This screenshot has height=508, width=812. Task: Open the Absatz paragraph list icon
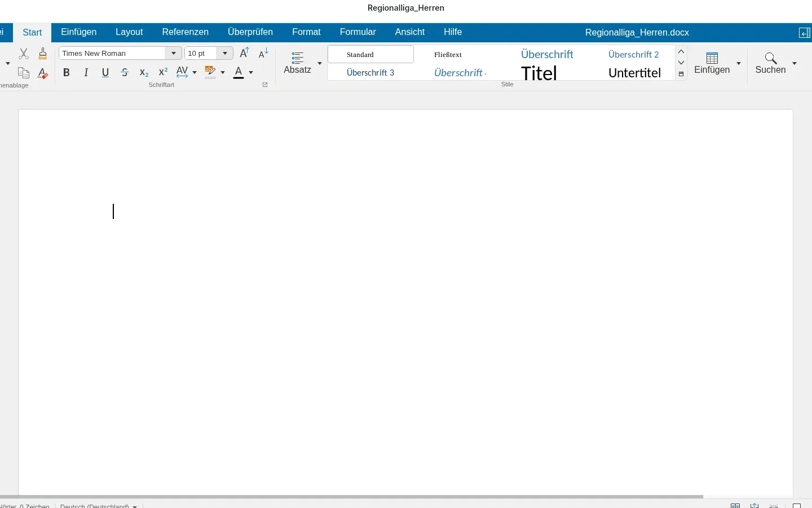(298, 58)
